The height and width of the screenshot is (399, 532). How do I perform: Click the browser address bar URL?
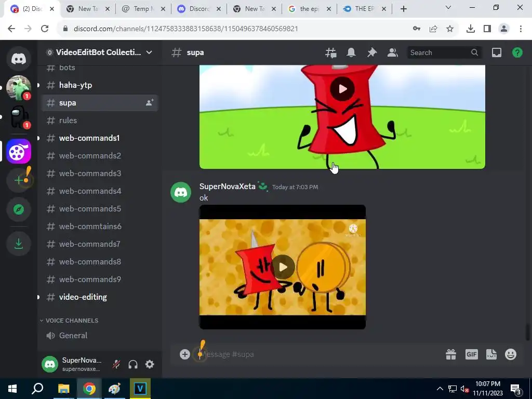185,29
